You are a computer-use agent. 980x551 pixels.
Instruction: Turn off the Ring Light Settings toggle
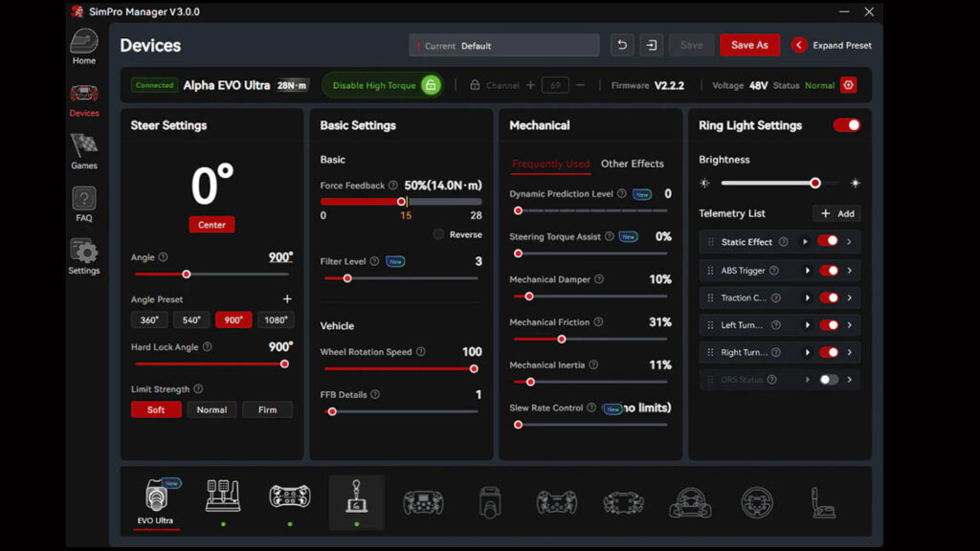(847, 125)
